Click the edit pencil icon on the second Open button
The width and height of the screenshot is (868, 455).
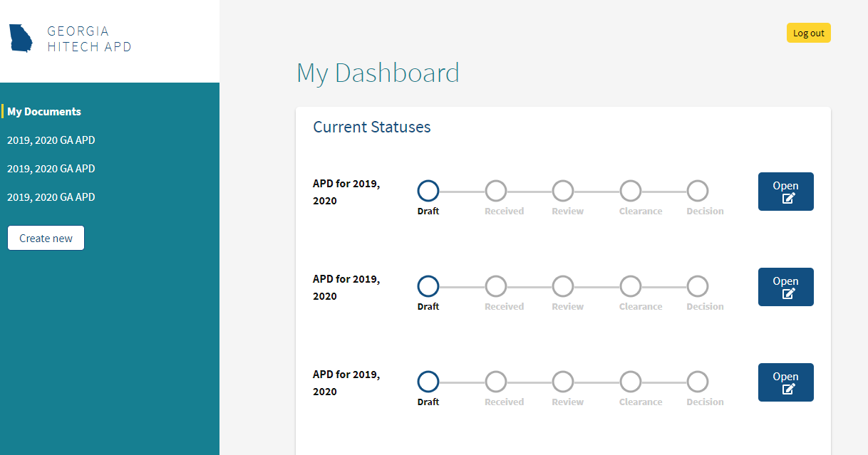click(787, 293)
